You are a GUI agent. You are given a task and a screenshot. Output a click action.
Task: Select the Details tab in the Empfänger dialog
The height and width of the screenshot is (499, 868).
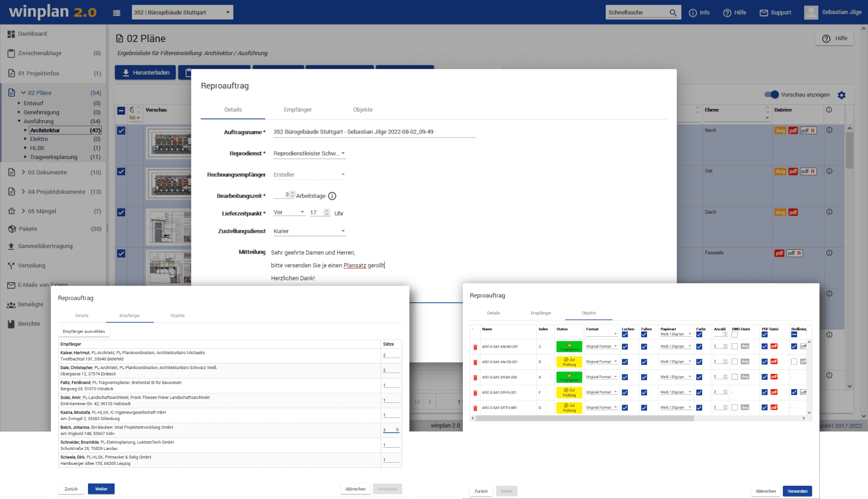click(x=82, y=316)
